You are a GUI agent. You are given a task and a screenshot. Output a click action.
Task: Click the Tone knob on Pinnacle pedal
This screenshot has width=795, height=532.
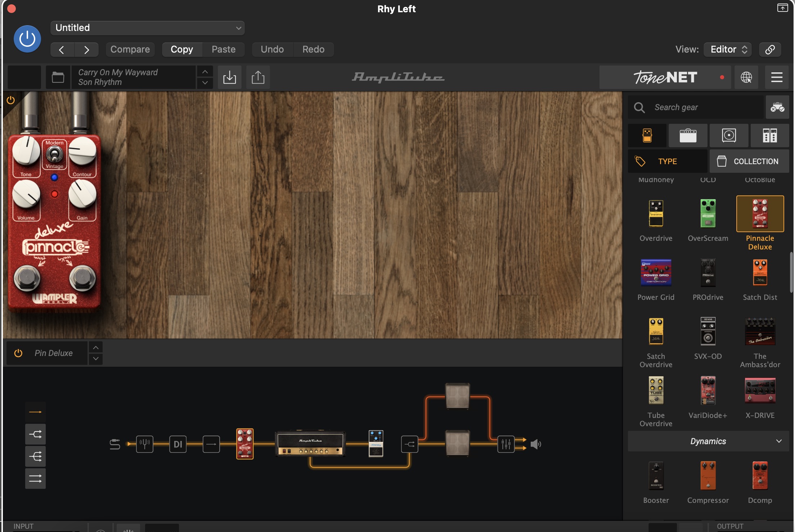(26, 151)
